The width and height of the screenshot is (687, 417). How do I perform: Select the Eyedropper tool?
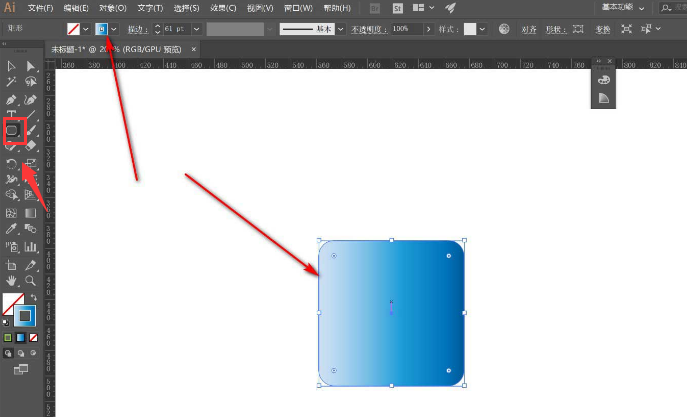11,229
